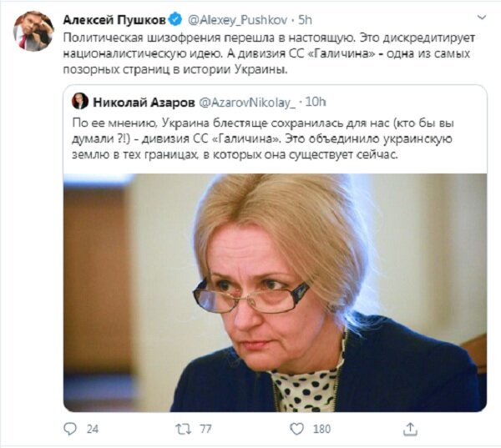
Task: Open the woman's photo in quoted tweet
Action: pos(275,293)
